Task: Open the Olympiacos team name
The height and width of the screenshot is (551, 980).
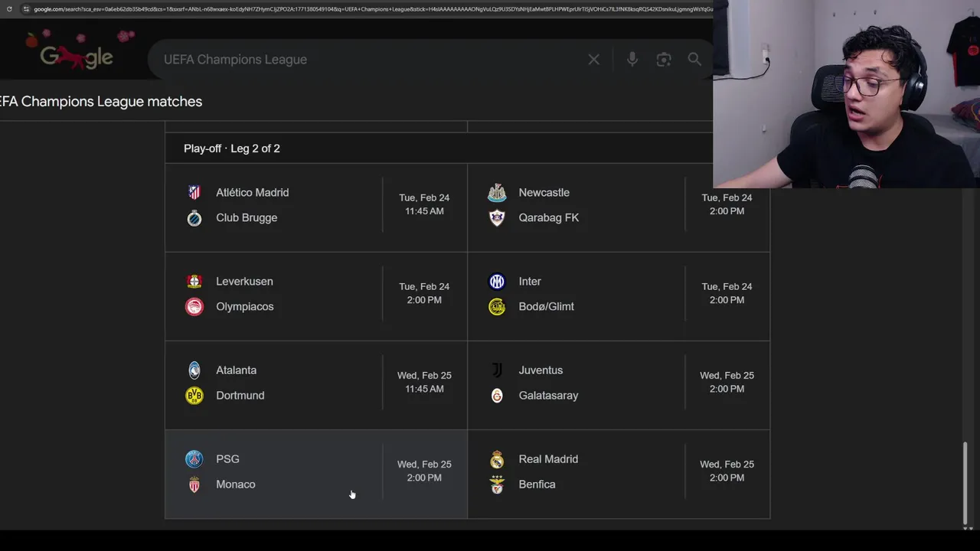Action: [x=245, y=307]
